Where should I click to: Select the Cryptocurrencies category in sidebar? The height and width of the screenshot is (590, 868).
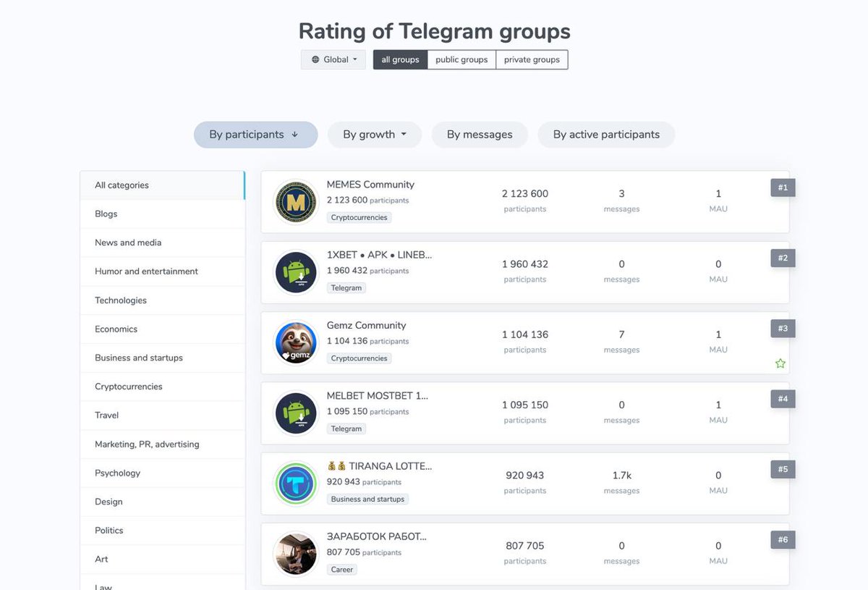tap(129, 387)
